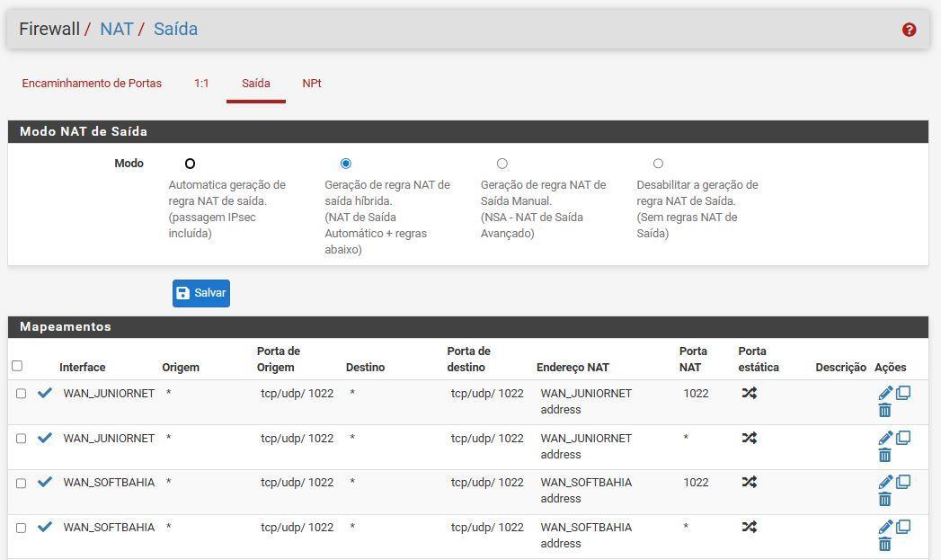Follow the NAT breadcrumb link

(116, 29)
